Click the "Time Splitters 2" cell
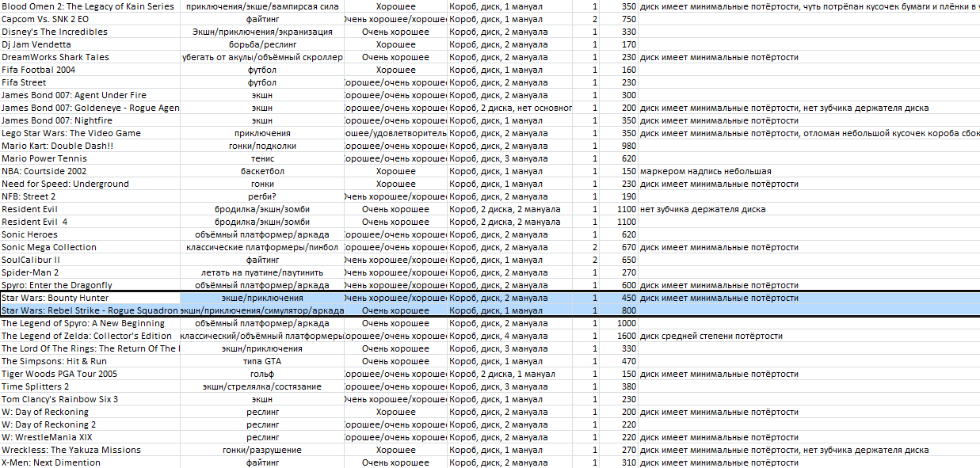 click(x=90, y=386)
